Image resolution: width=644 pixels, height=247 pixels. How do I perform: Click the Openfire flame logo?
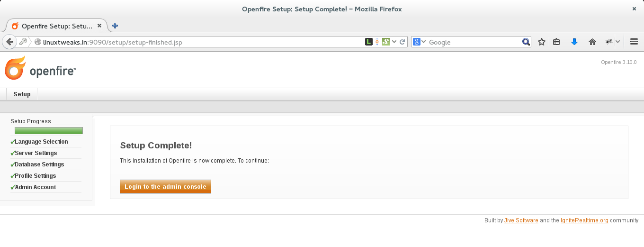pyautogui.click(x=15, y=68)
